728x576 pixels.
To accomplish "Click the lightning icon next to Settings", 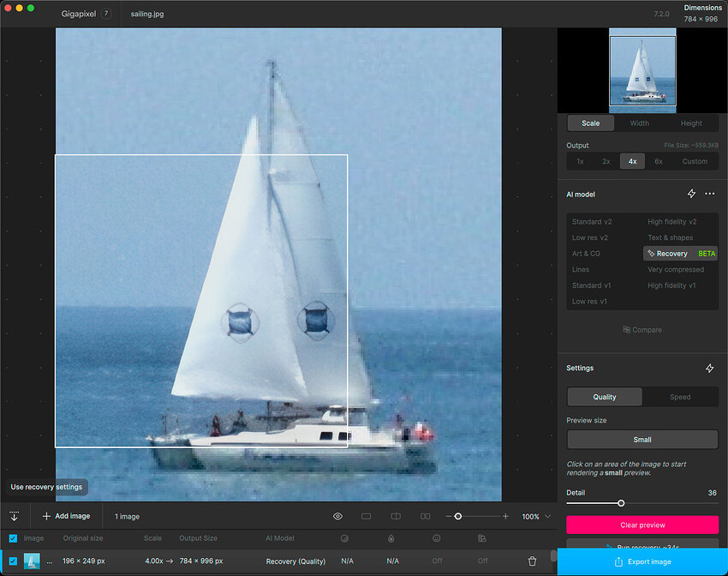I will 710,368.
